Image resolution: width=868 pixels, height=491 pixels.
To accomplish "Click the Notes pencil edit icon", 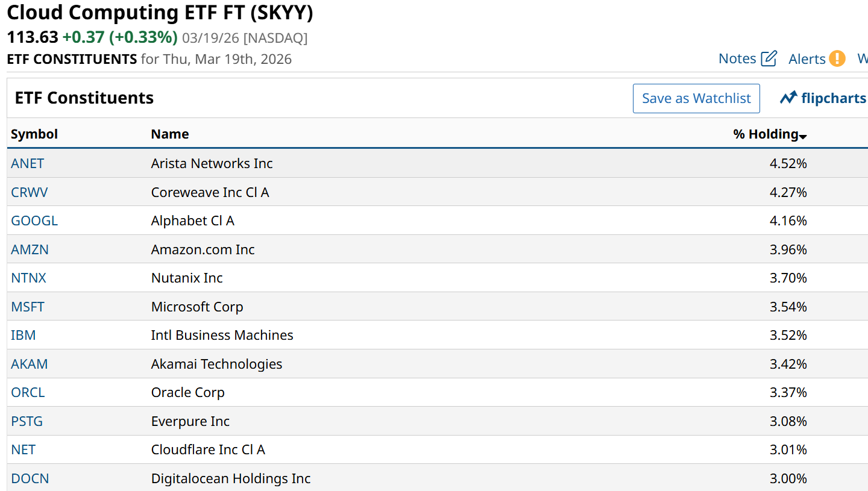I will [x=769, y=58].
